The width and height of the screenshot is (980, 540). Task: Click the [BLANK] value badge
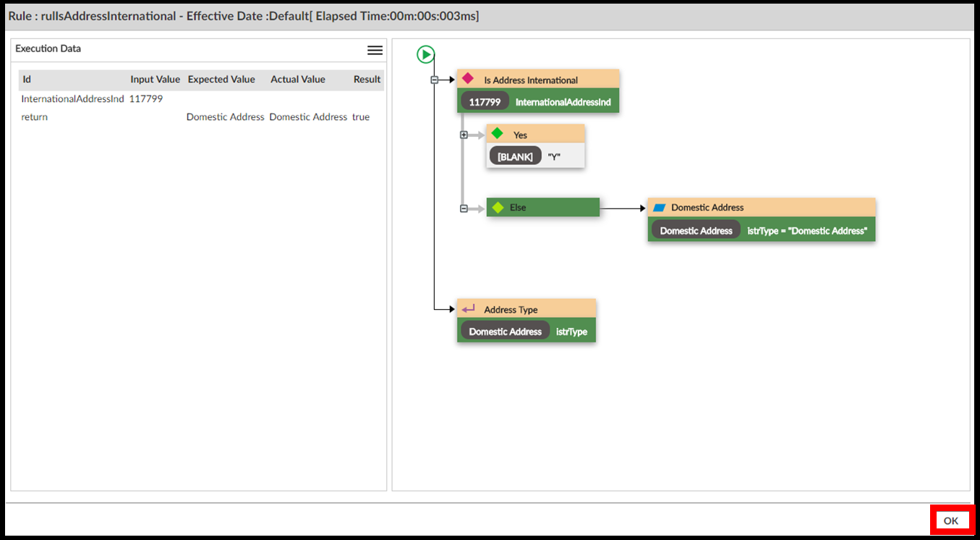515,156
